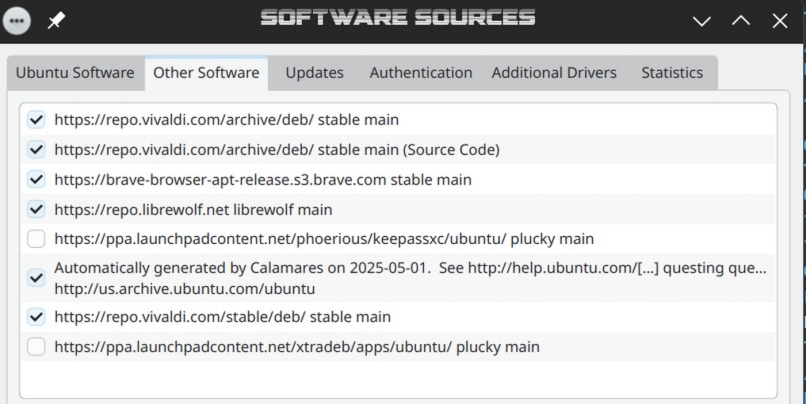Viewport: 806px width, 404px height.
Task: Toggle the brave-browser-apt-release source checkbox
Action: click(x=36, y=179)
